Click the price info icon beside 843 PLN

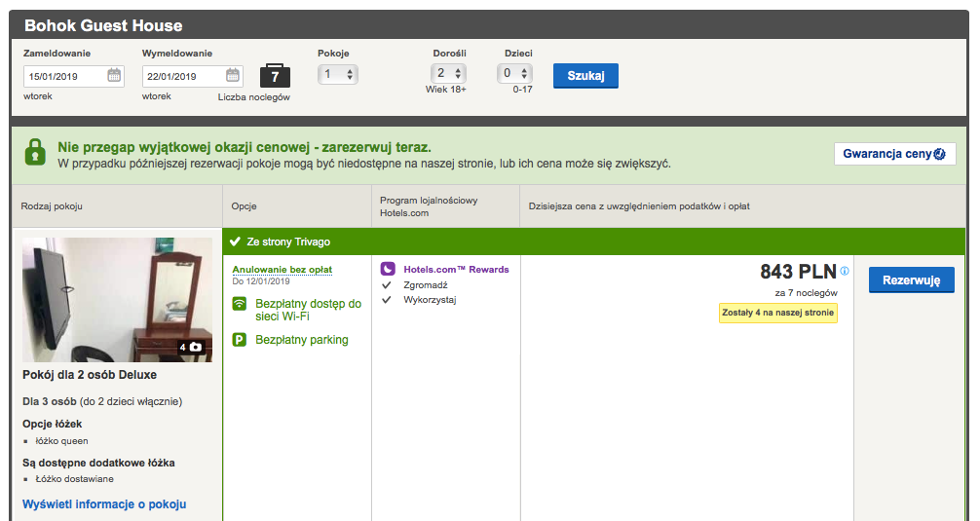(845, 272)
